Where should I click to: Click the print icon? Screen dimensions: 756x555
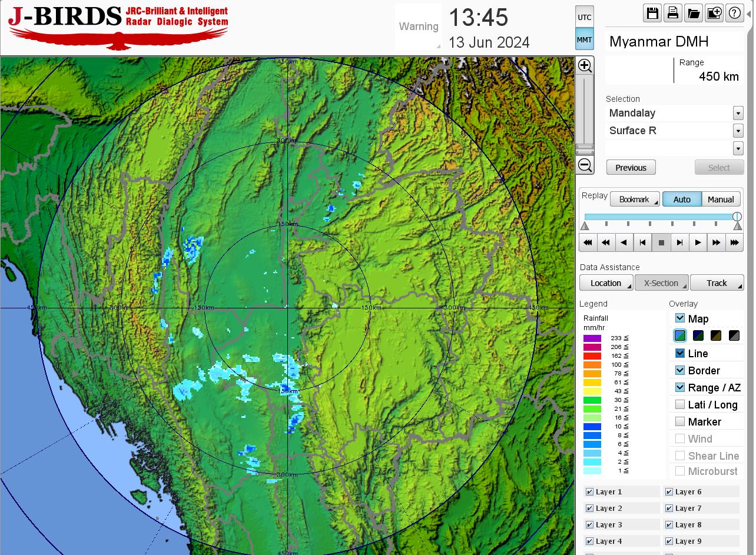(673, 13)
